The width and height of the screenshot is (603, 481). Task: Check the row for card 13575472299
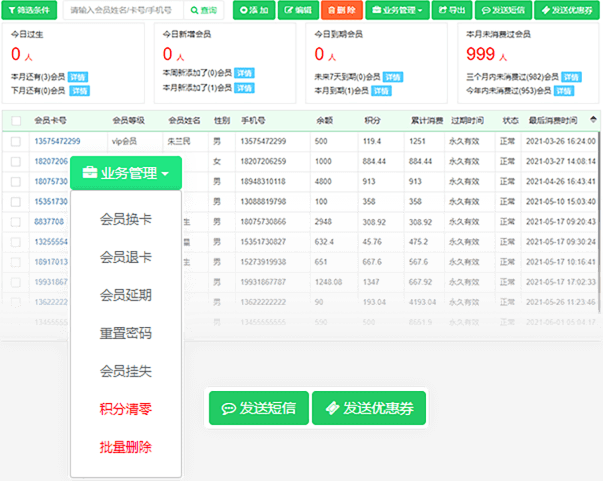[16, 142]
